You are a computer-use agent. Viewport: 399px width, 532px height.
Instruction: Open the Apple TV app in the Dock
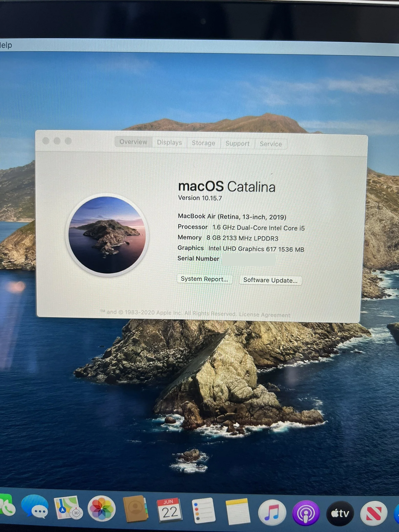340,513
